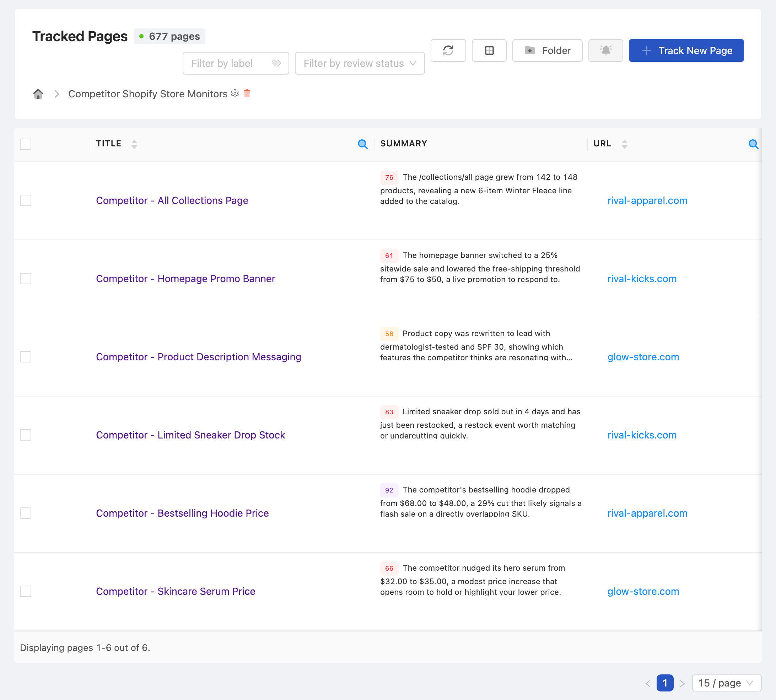This screenshot has height=700, width=776.
Task: Open folder settings gear icon
Action: click(x=235, y=93)
